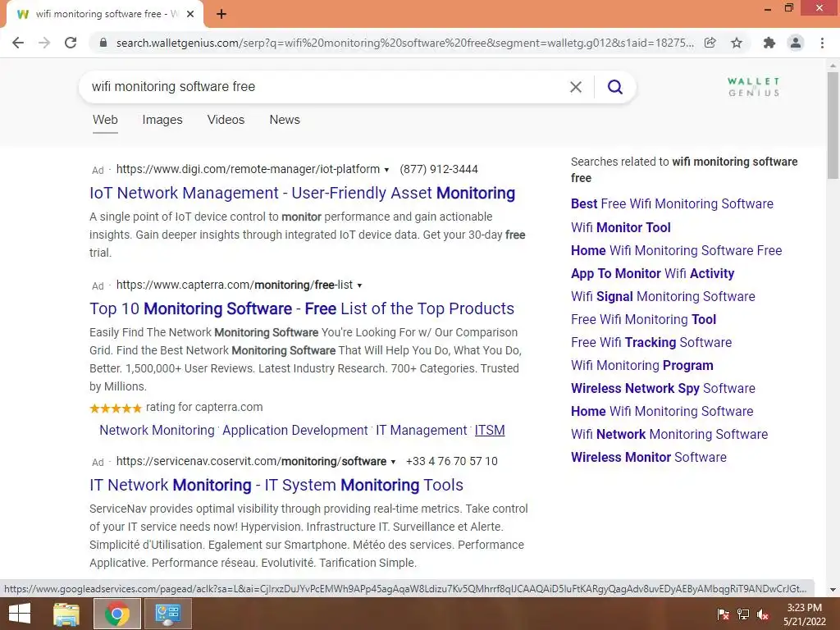This screenshot has height=630, width=840.
Task: Bookmark this page with the star icon
Action: (x=737, y=43)
